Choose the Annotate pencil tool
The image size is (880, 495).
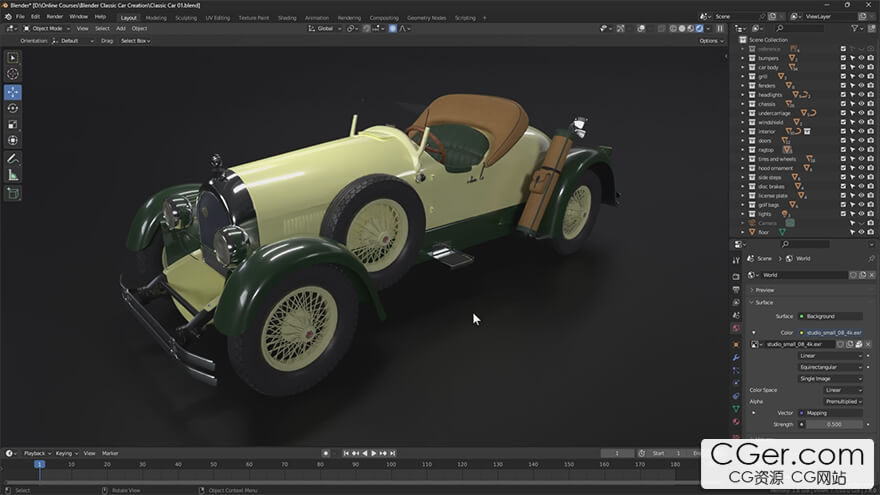pos(13,159)
